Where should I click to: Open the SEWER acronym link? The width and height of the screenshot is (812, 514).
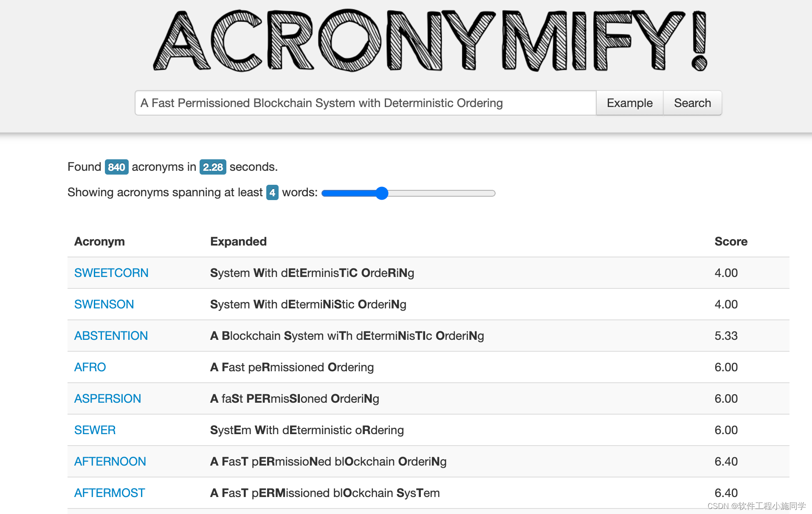point(95,430)
